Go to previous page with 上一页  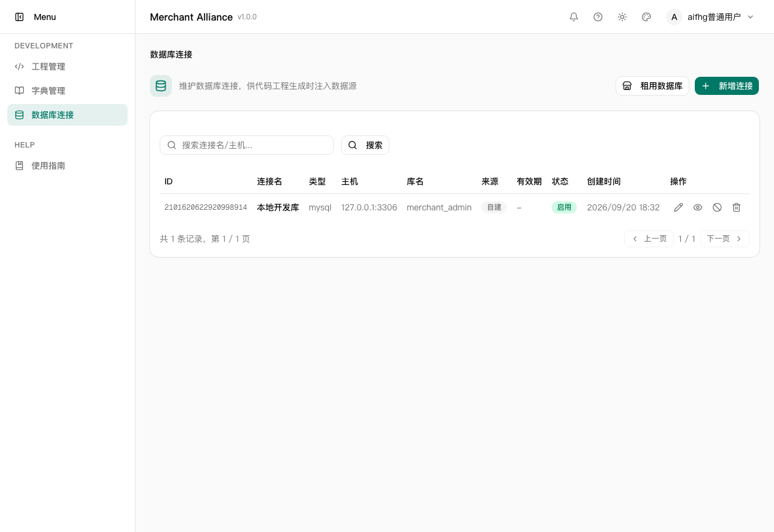click(649, 239)
